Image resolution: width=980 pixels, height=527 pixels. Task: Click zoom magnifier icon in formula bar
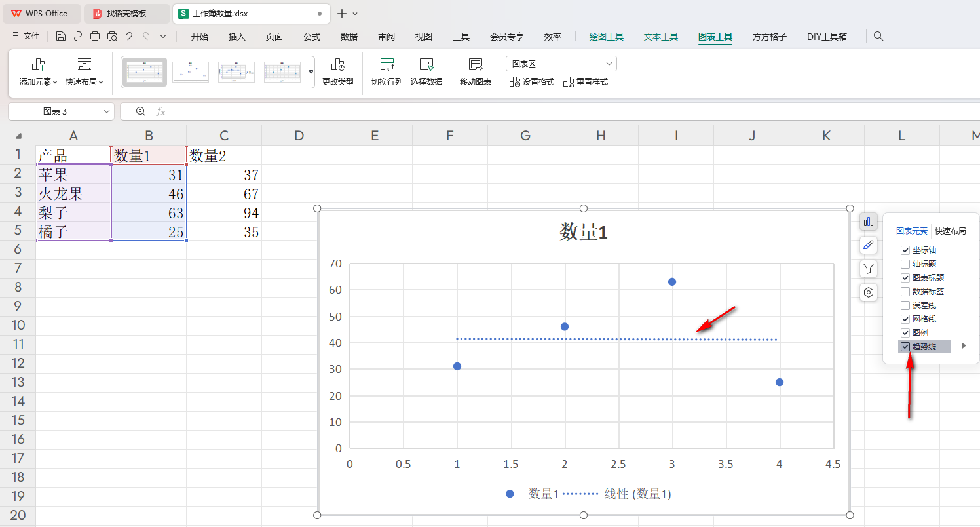140,111
